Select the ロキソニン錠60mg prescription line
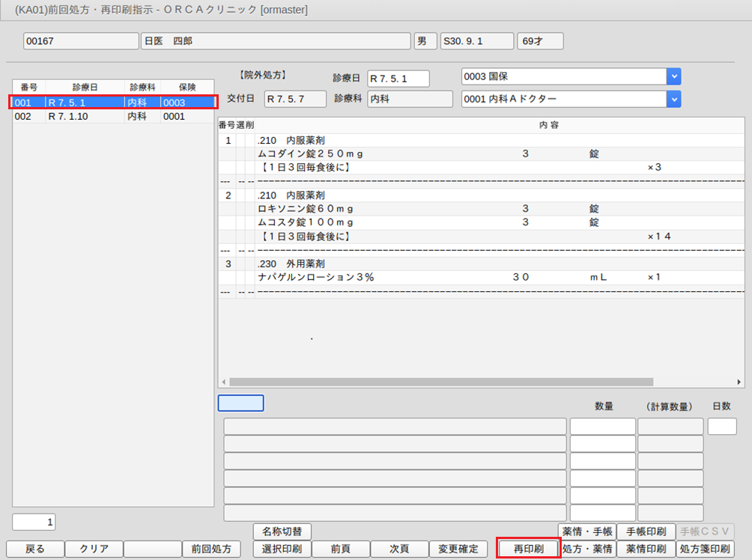752x560 pixels. pos(306,209)
